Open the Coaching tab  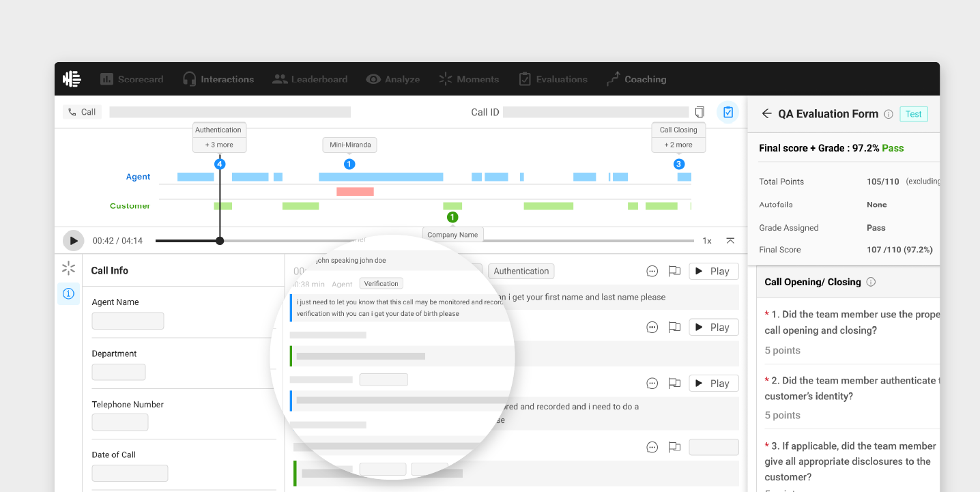636,79
